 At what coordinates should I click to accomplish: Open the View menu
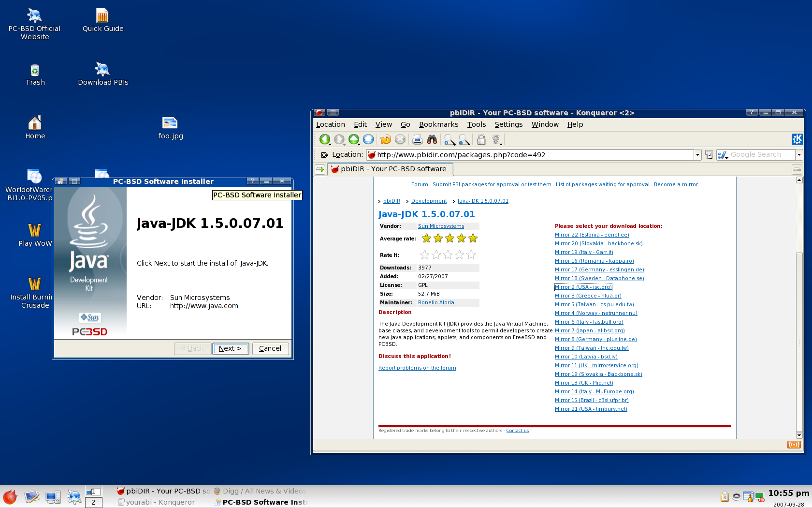(x=384, y=124)
